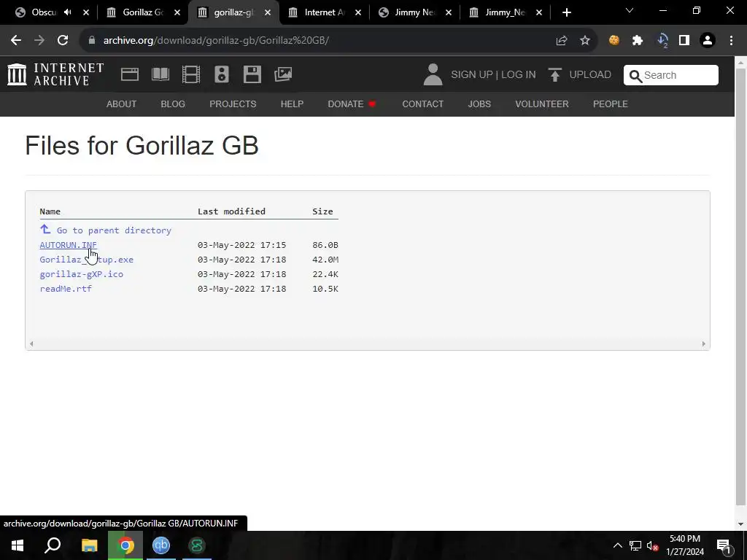Click the SIGN UP link
Viewport: 747px width, 560px height.
[472, 75]
